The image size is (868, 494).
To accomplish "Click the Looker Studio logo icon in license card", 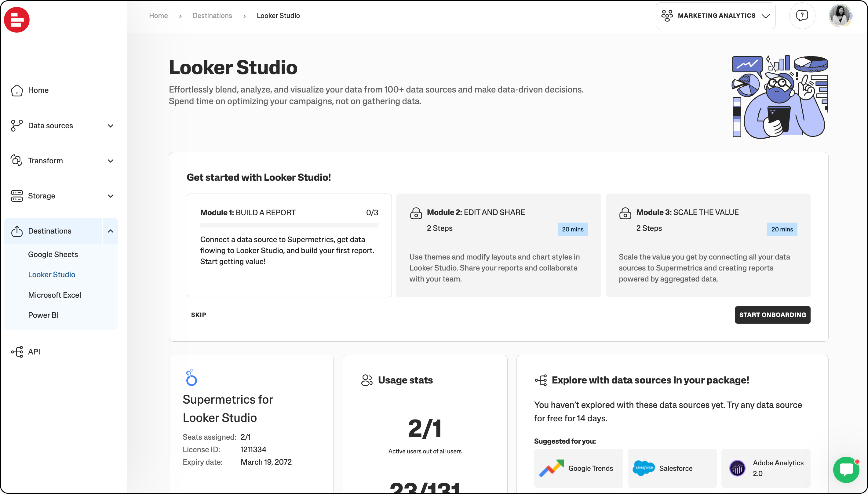I will click(x=191, y=378).
